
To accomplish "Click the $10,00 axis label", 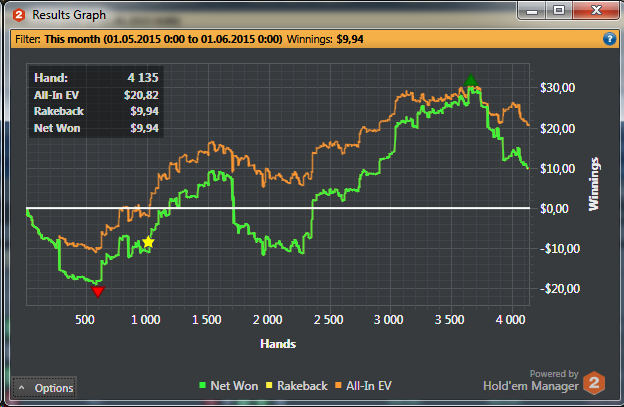I will click(x=558, y=169).
